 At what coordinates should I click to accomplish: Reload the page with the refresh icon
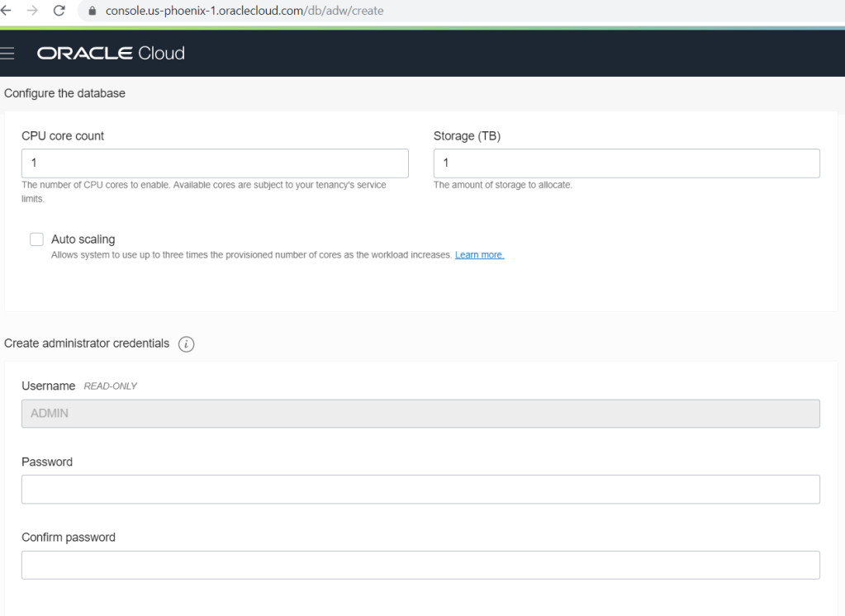(59, 11)
